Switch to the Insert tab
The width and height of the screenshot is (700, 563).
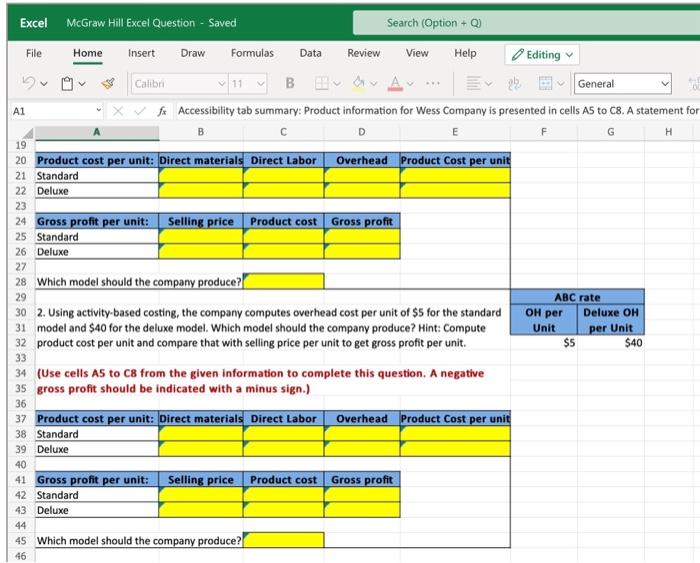click(x=142, y=53)
